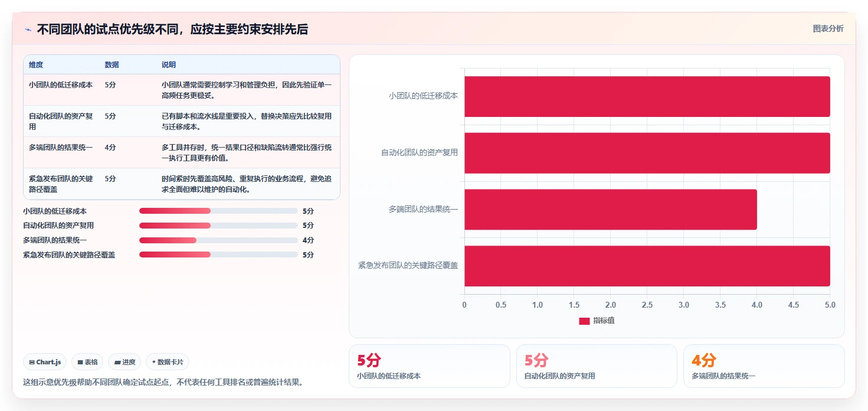
Task: Click the 指标值 legend label
Action: point(604,321)
